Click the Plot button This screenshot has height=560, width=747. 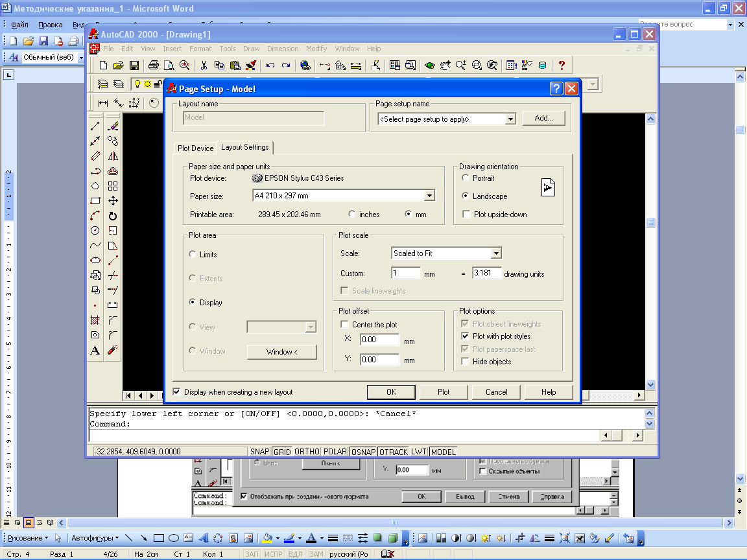tap(444, 392)
